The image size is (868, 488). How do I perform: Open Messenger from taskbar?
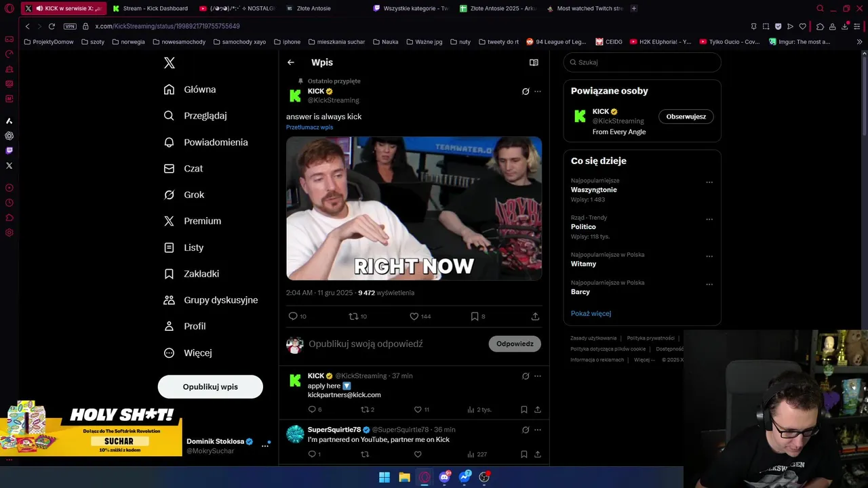click(x=465, y=477)
